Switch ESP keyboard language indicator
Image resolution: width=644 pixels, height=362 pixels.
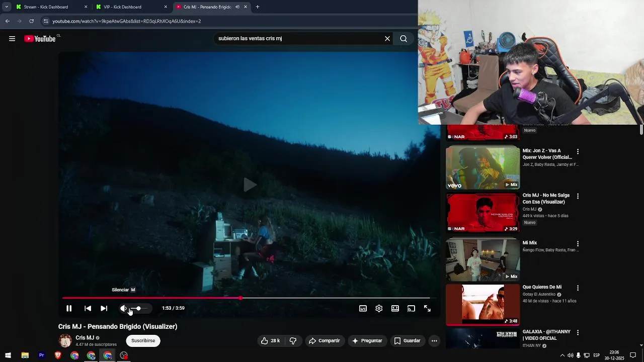pyautogui.click(x=596, y=355)
